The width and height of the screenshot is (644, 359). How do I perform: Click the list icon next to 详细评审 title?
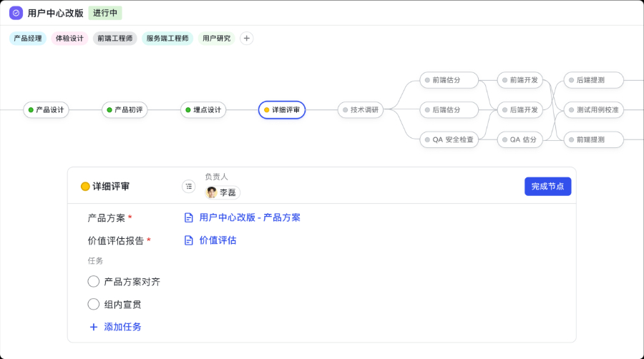pos(188,187)
